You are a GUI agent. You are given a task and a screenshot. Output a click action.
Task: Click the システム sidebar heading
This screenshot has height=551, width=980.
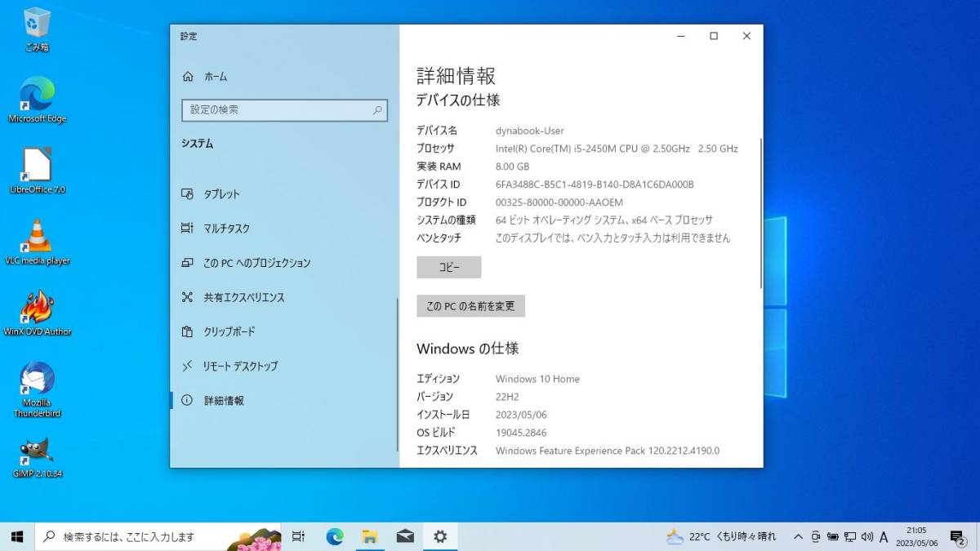point(197,144)
